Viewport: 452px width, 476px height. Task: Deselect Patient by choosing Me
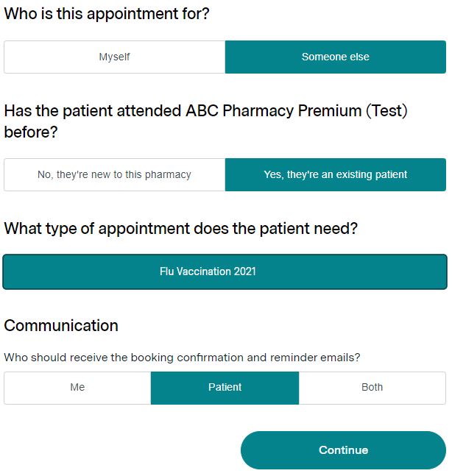pos(77,388)
